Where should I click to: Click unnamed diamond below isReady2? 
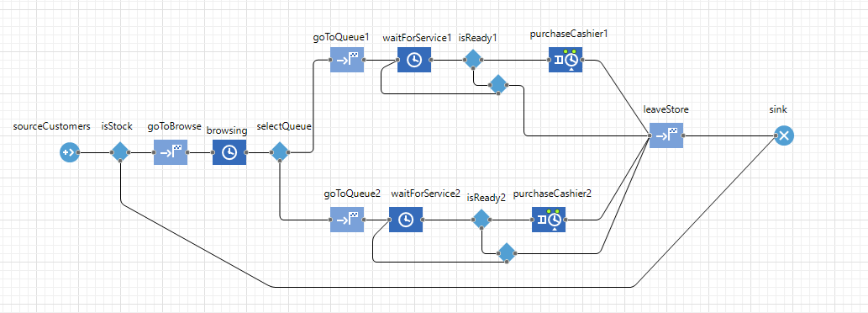pyautogui.click(x=507, y=253)
